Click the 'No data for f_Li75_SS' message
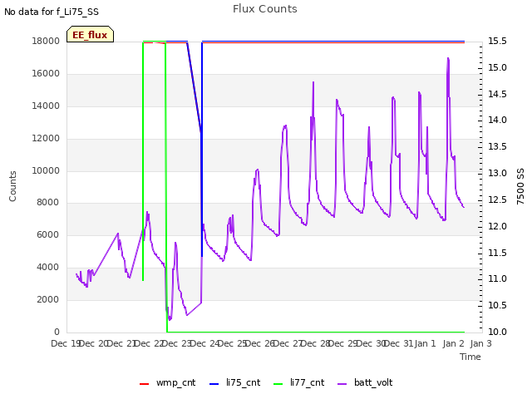532x399 pixels. pyautogui.click(x=52, y=12)
